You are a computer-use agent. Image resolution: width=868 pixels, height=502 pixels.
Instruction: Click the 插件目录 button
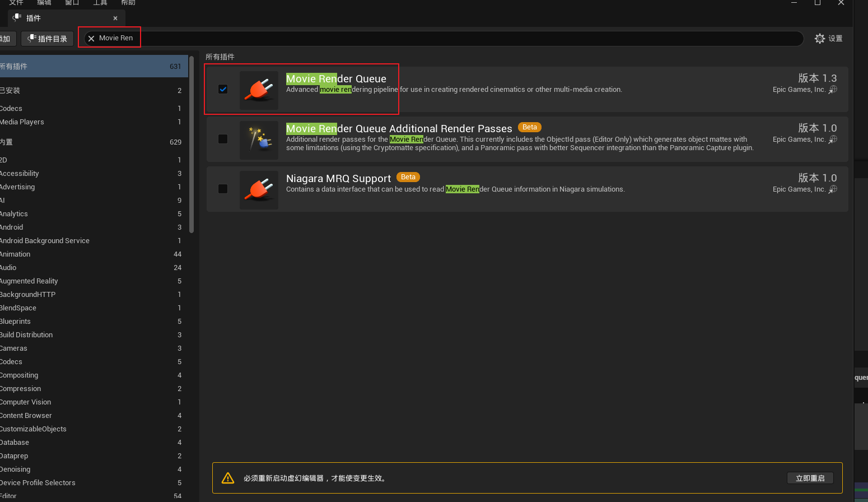(47, 39)
